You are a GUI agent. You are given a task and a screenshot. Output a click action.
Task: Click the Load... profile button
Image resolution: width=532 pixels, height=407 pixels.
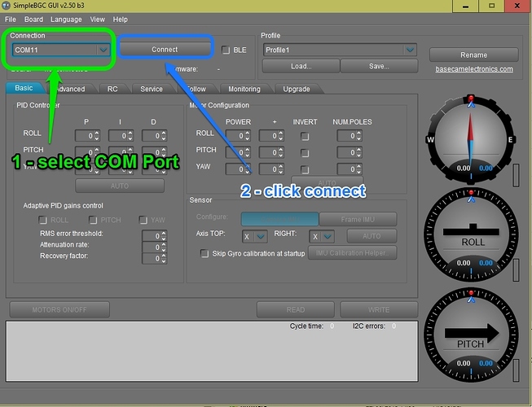coord(301,66)
